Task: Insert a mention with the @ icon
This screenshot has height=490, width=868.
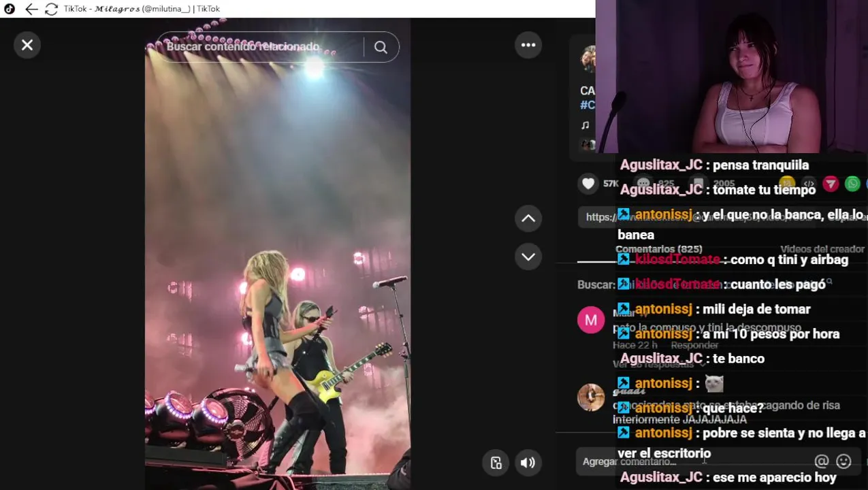Action: pos(822,461)
